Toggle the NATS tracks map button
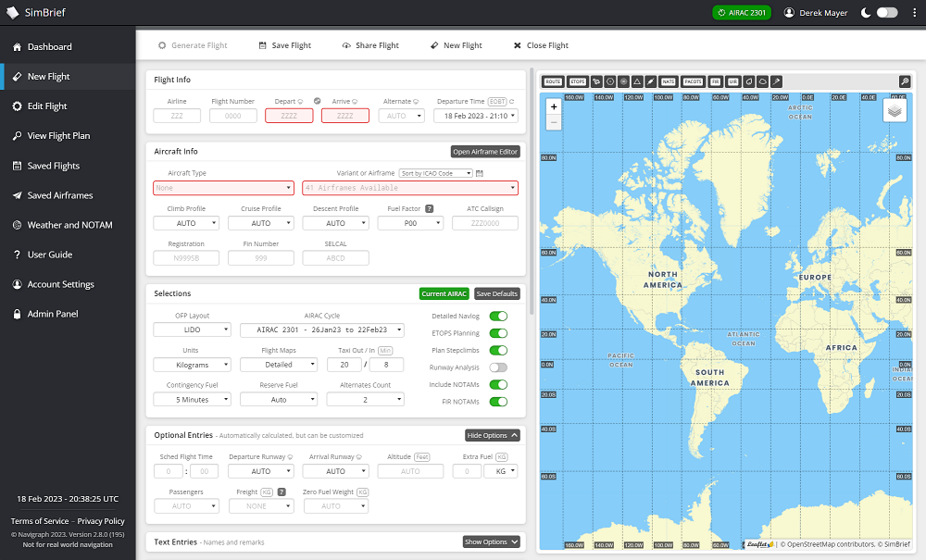The image size is (926, 560). (668, 82)
